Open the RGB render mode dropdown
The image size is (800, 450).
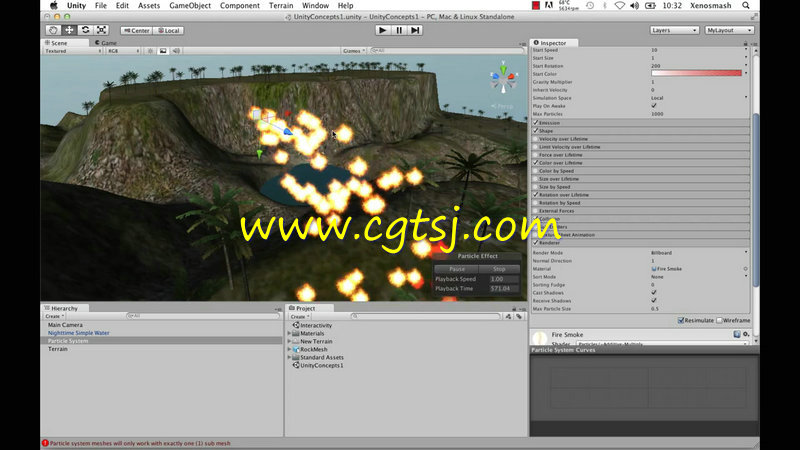122,51
